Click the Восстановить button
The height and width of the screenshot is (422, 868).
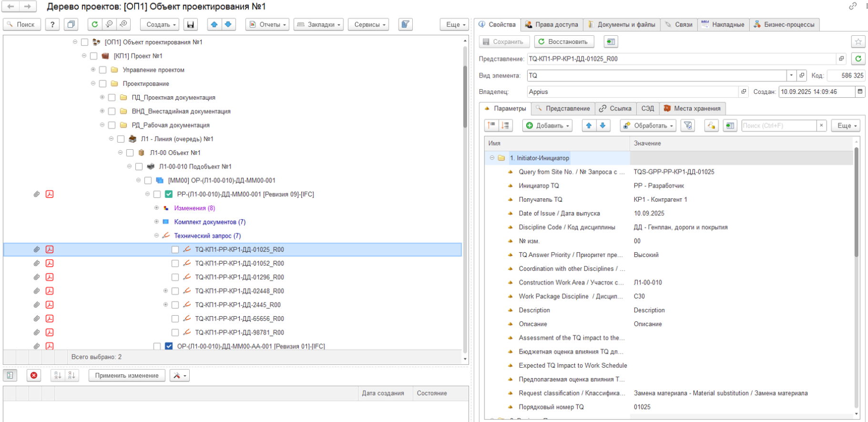coord(564,42)
